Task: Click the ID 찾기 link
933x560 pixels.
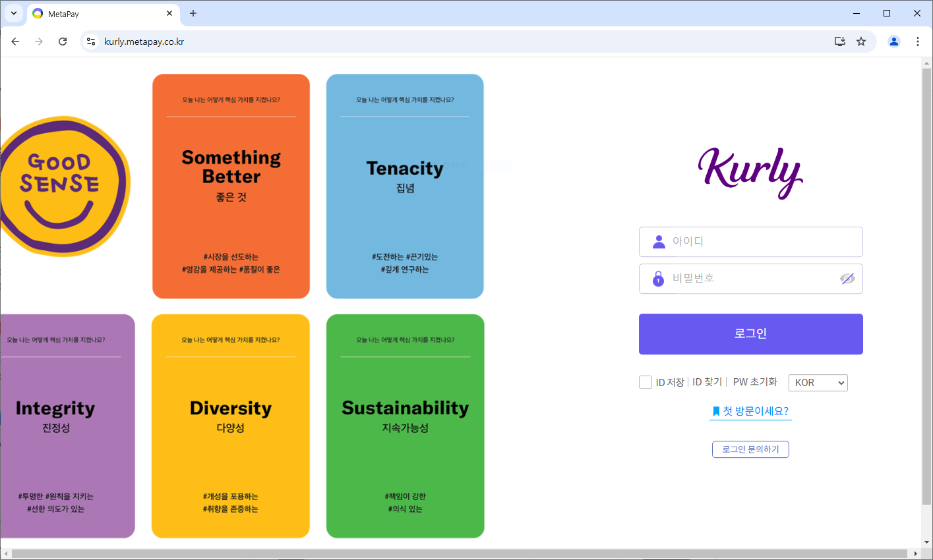Action: 707,382
